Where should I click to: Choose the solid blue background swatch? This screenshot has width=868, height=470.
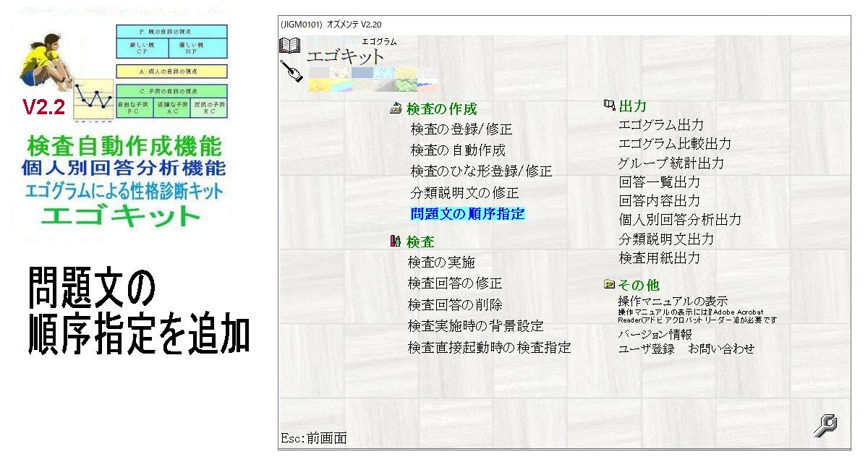coord(362,73)
